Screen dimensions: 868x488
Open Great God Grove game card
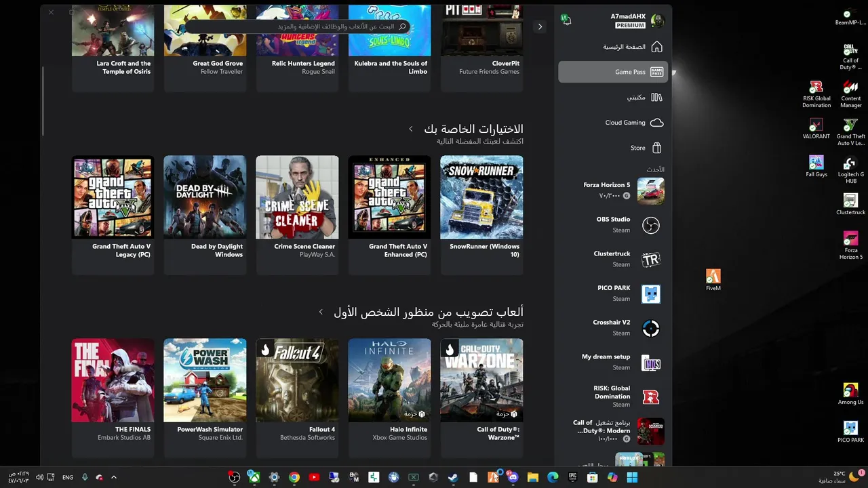coord(205,47)
